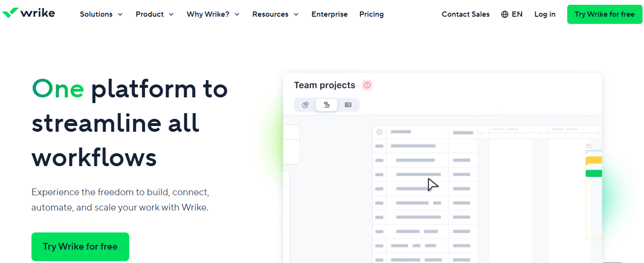Expand the Solutions menu
Viewport: 644px width, 263px height.
click(x=101, y=14)
